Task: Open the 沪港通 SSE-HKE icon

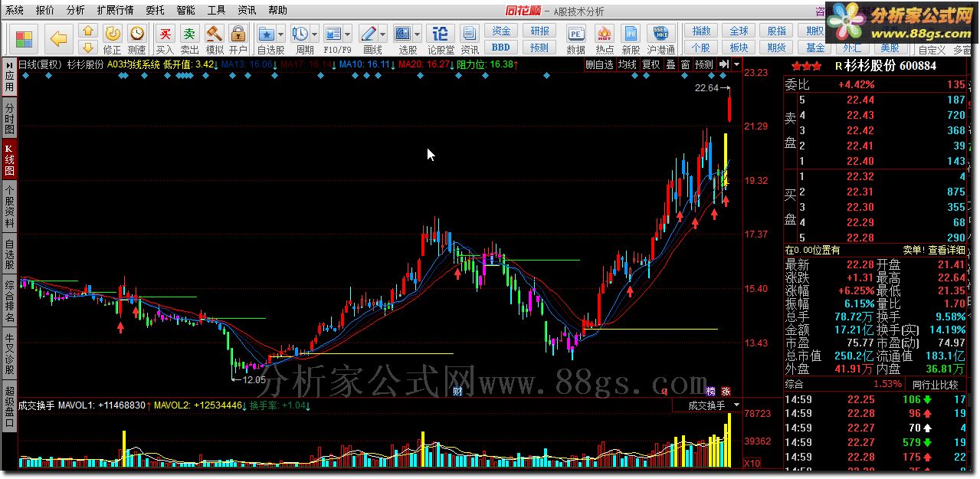Action: (660, 33)
